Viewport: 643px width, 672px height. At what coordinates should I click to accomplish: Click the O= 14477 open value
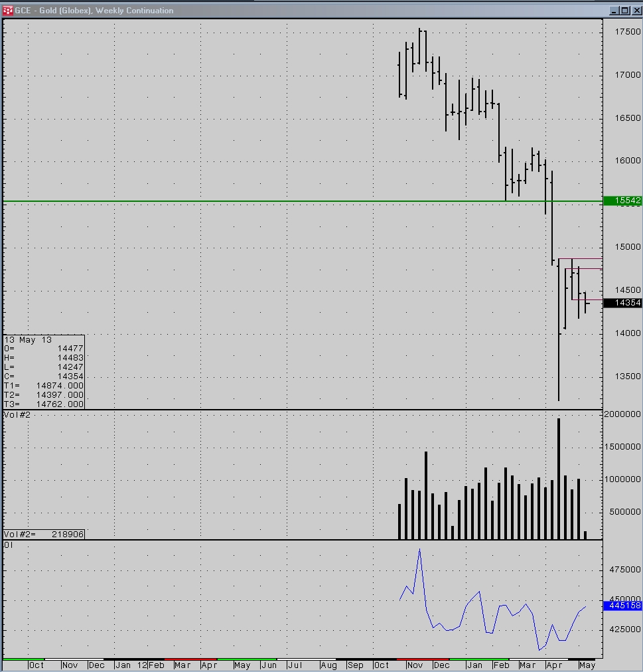[x=44, y=349]
